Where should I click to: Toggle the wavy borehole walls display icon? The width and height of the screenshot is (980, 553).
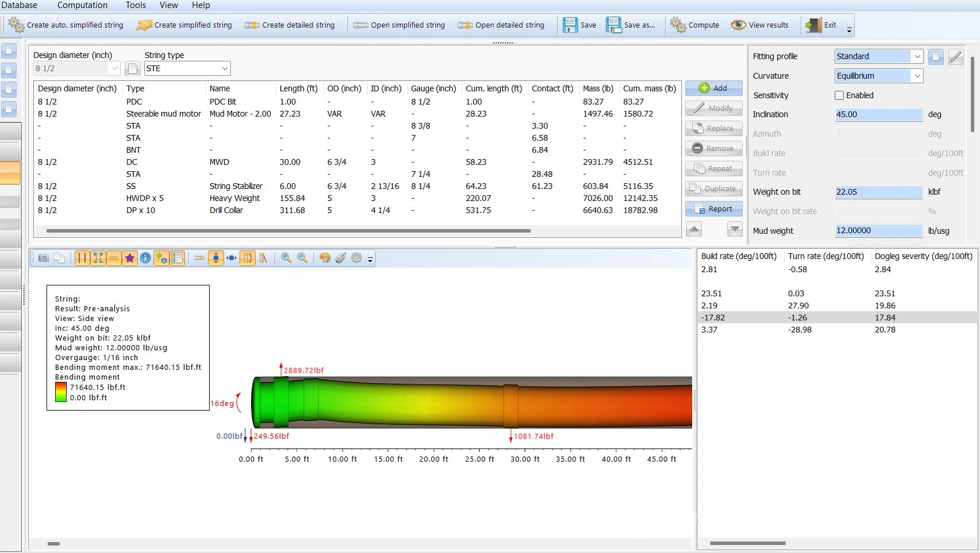coord(82,258)
